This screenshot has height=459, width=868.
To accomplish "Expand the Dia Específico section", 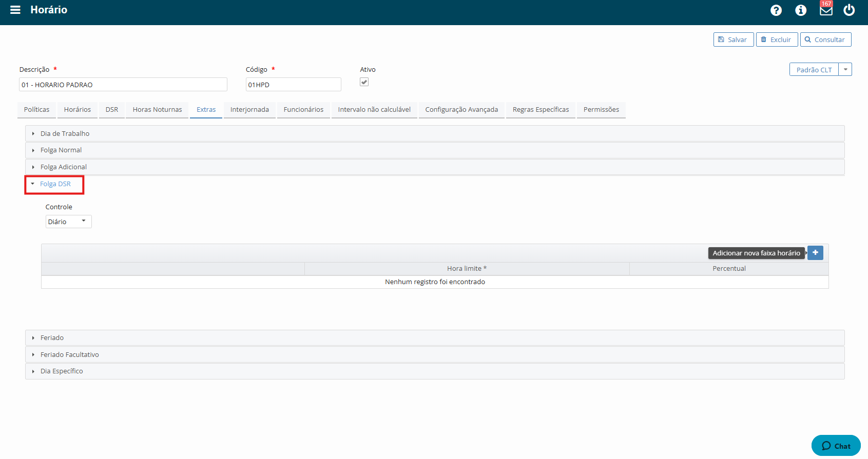I will point(435,371).
